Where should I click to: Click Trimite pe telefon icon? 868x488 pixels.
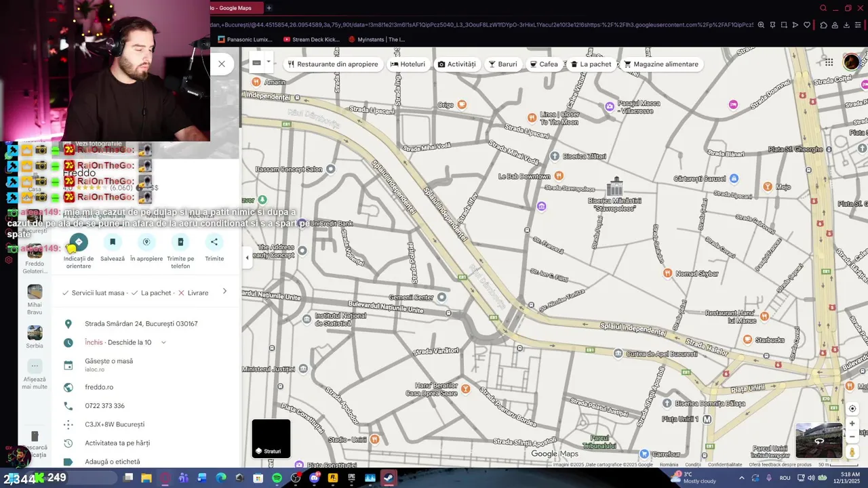click(x=180, y=242)
